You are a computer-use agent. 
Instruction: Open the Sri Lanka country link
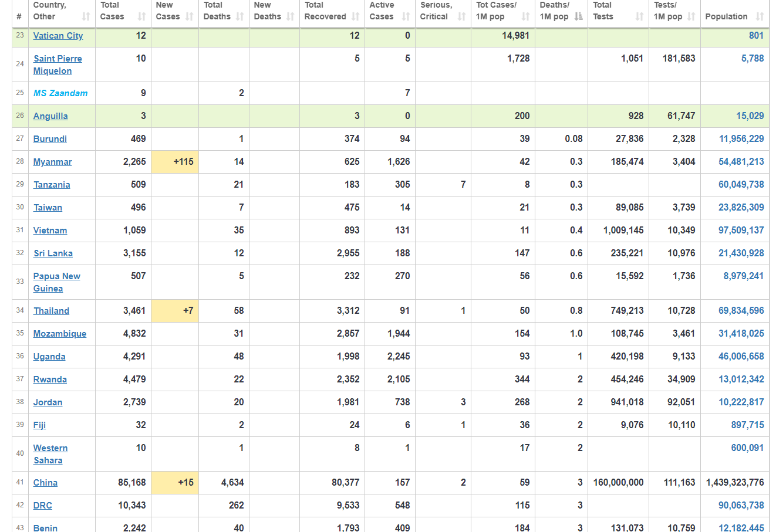coord(53,253)
